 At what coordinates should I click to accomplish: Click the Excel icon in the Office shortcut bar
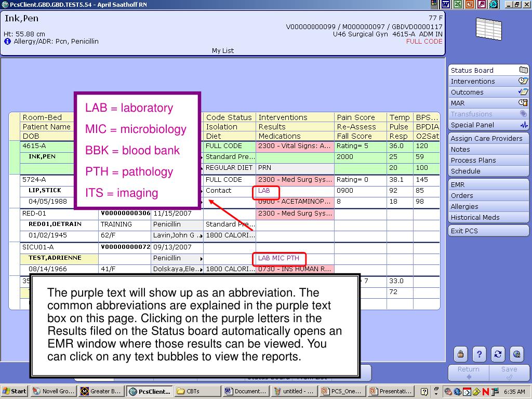point(458,4)
